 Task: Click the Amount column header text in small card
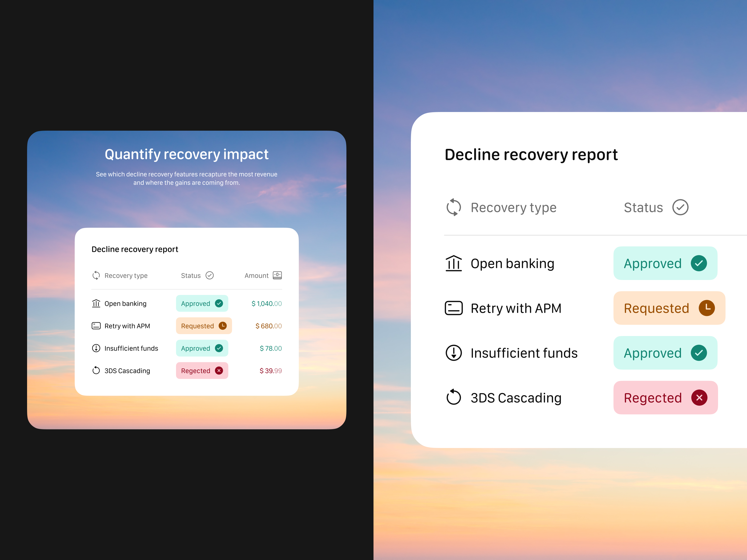256,275
